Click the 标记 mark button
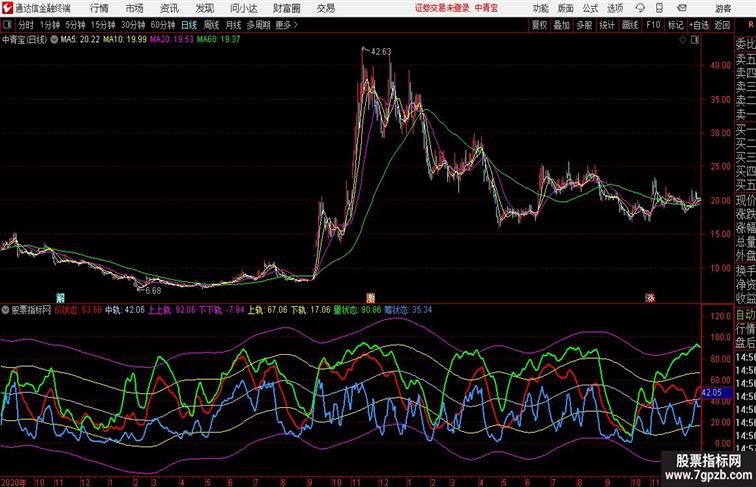The width and height of the screenshot is (756, 487). tap(675, 25)
